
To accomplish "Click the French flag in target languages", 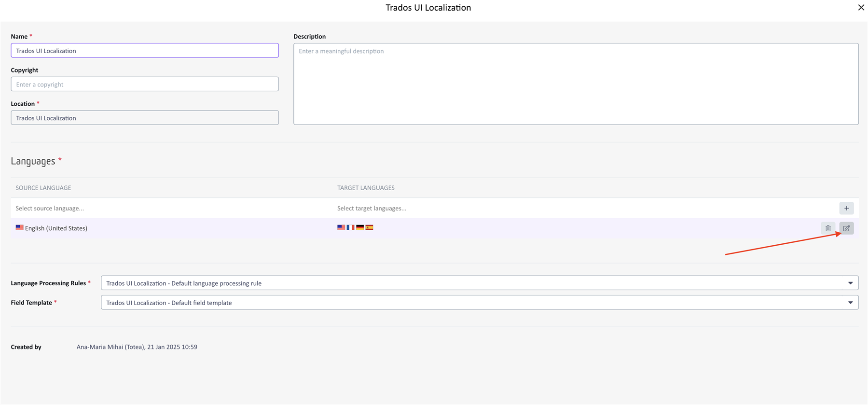I will point(351,227).
